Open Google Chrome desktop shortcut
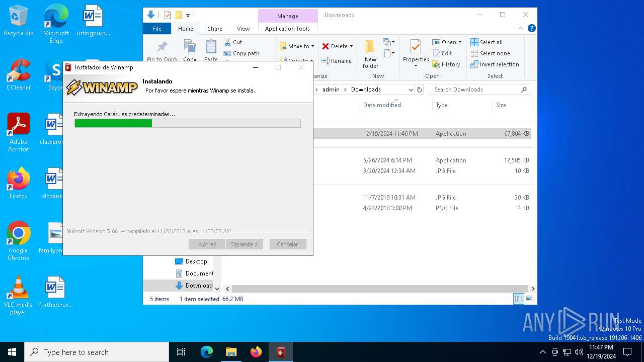The width and height of the screenshot is (644, 362). [x=19, y=241]
